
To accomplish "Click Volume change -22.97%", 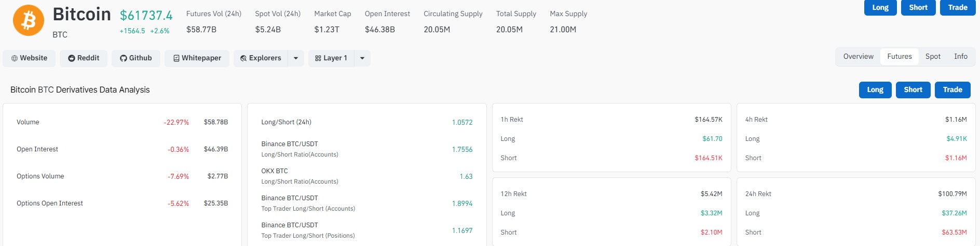I will tap(176, 122).
